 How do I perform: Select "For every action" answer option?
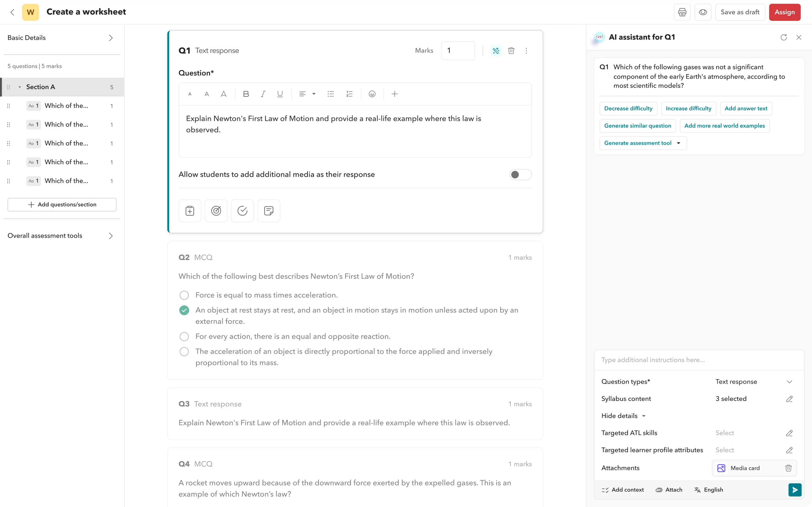(x=184, y=337)
